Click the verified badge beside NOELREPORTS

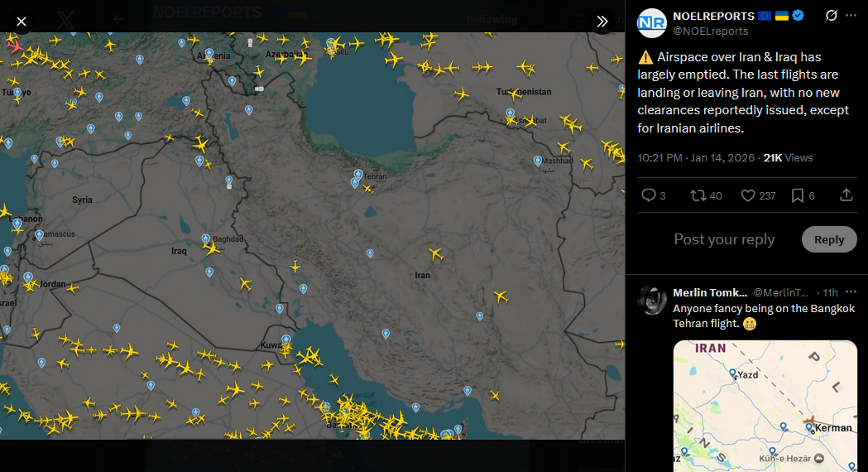(798, 16)
